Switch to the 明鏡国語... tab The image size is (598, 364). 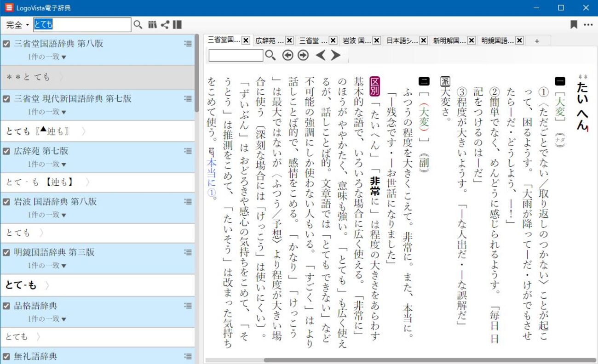point(498,40)
